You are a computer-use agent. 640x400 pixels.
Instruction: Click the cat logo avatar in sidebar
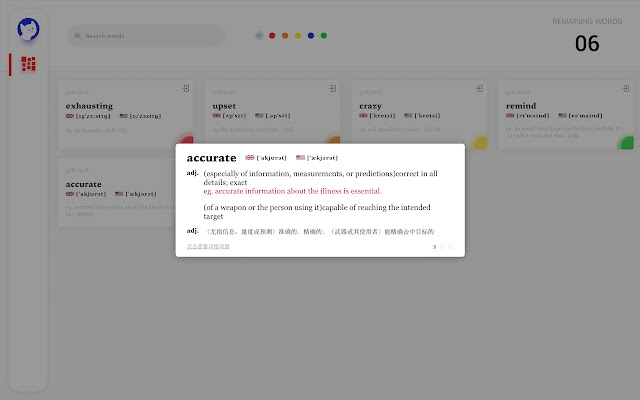(x=28, y=29)
